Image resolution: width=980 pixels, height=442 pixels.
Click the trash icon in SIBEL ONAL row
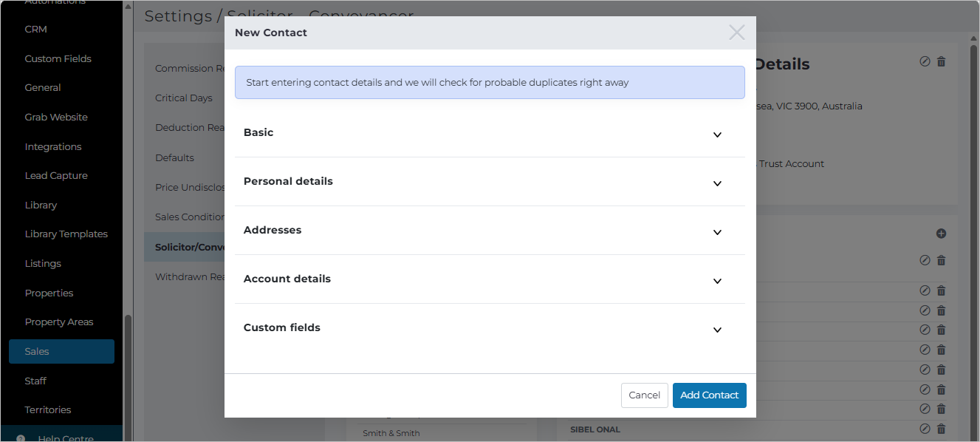(941, 429)
